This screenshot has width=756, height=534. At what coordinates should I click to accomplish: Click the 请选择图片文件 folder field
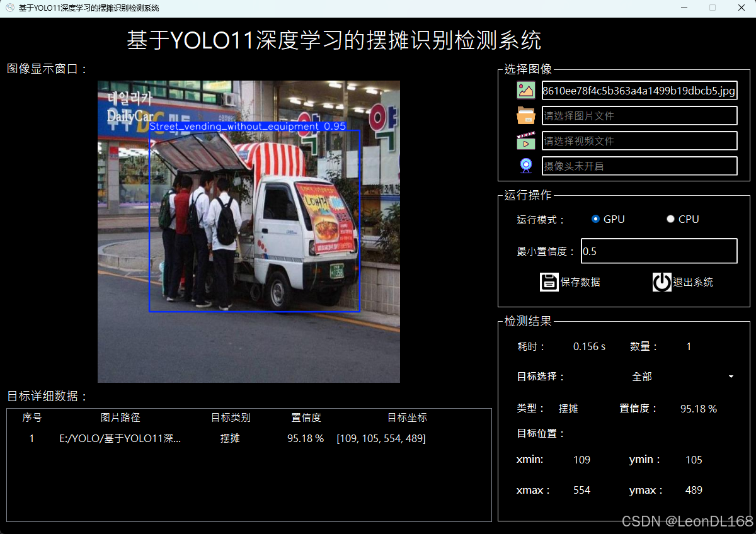(639, 116)
